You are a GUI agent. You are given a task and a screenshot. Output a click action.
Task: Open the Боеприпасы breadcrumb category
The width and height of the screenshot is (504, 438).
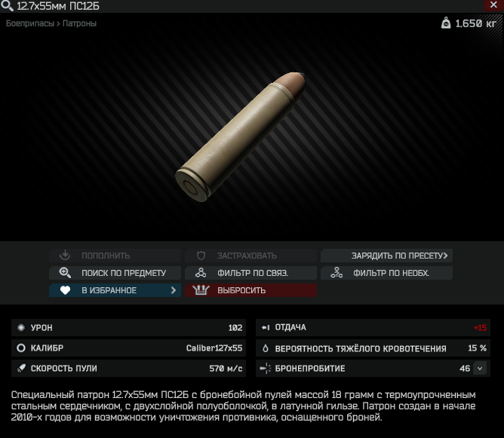[30, 23]
